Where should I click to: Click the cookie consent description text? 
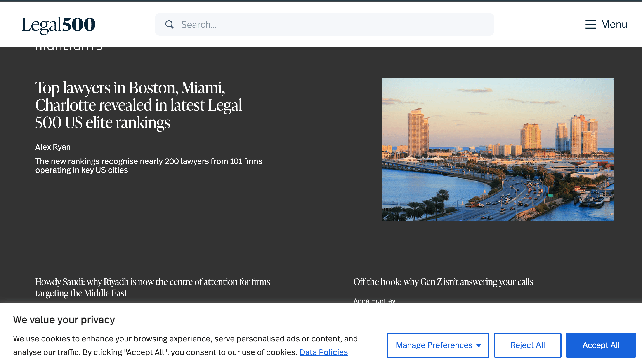(x=185, y=345)
